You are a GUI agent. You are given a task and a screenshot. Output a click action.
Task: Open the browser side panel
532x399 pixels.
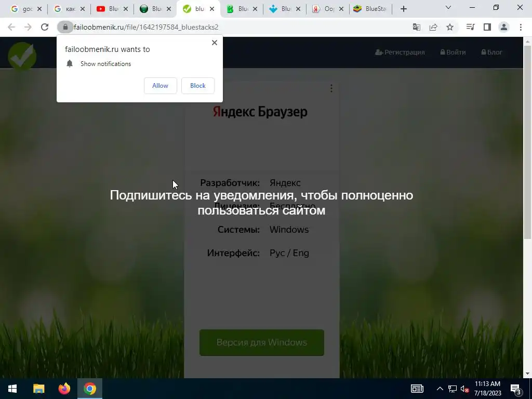tap(487, 27)
